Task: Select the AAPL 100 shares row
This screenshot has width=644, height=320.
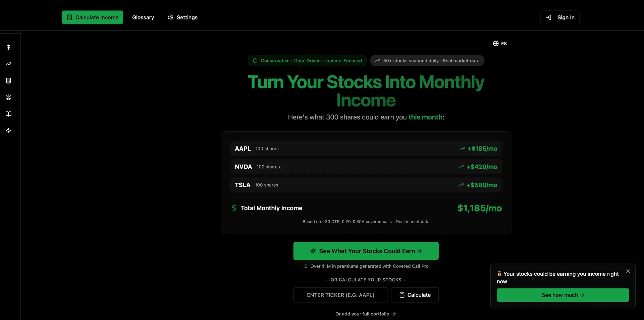Action: [366, 148]
